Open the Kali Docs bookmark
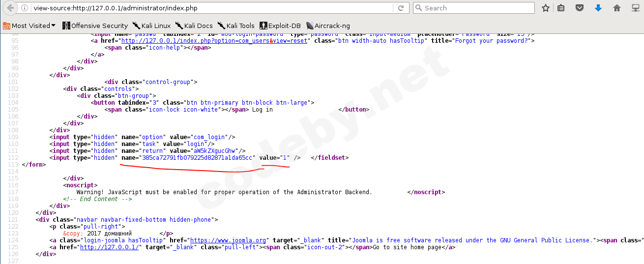The height and width of the screenshot is (264, 644). pyautogui.click(x=194, y=26)
